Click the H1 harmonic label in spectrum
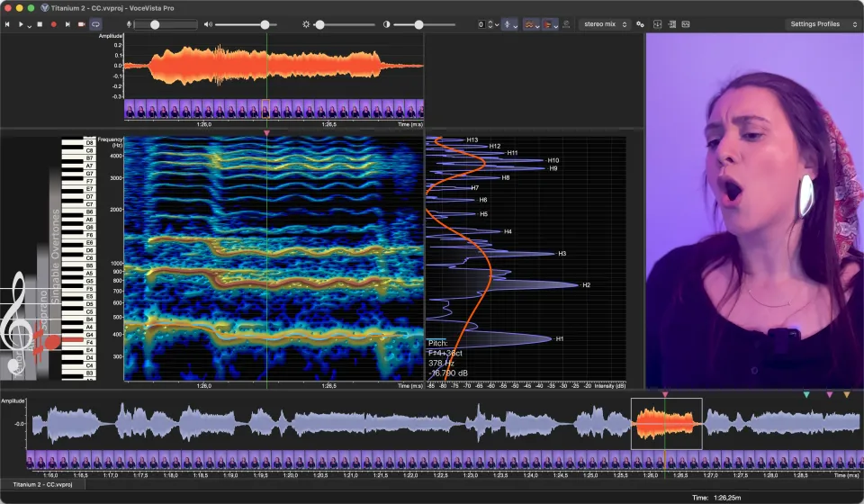Viewport: 864px width, 504px height. [559, 339]
